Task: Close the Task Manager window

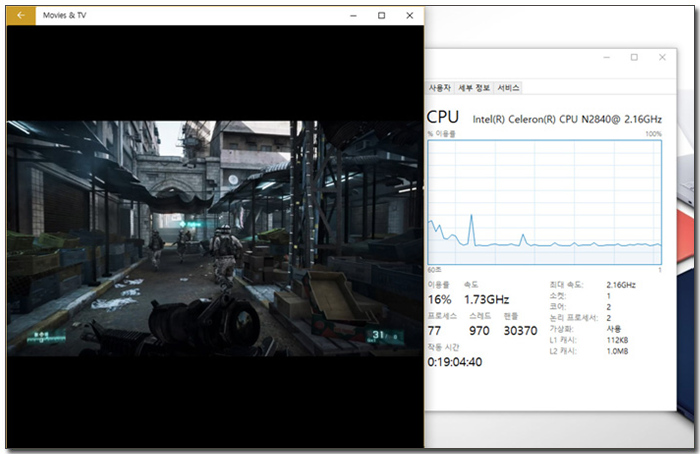Action: pos(662,57)
